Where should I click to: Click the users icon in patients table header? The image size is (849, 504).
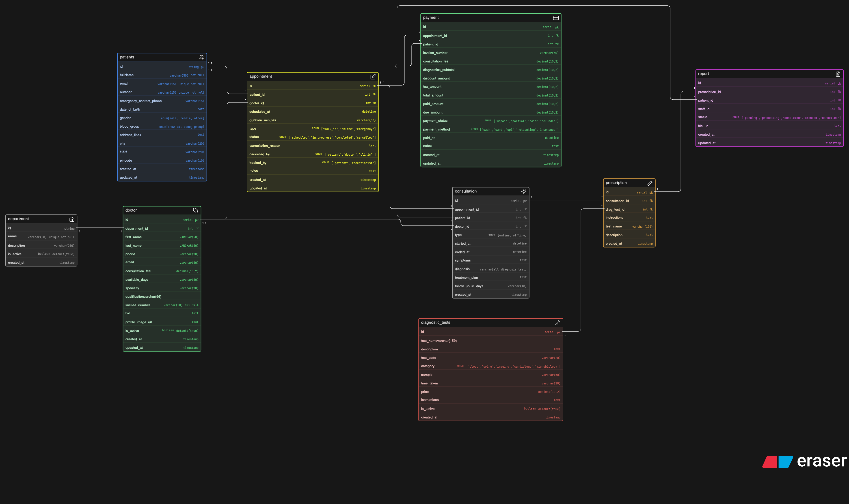[201, 57]
